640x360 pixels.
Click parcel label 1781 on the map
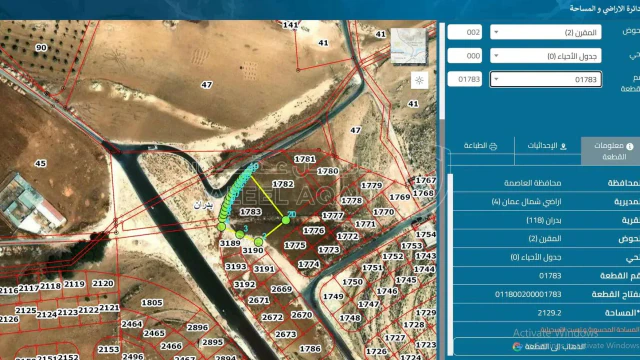304,159
